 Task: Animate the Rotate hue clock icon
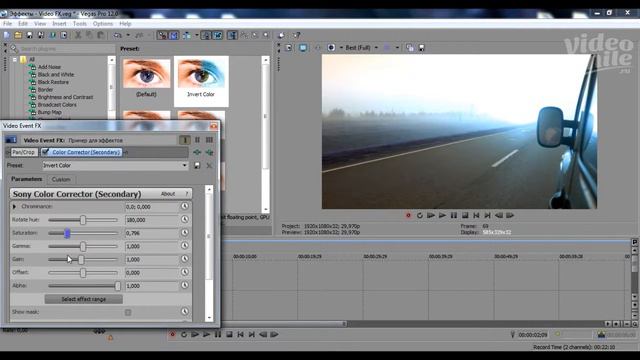click(x=184, y=220)
